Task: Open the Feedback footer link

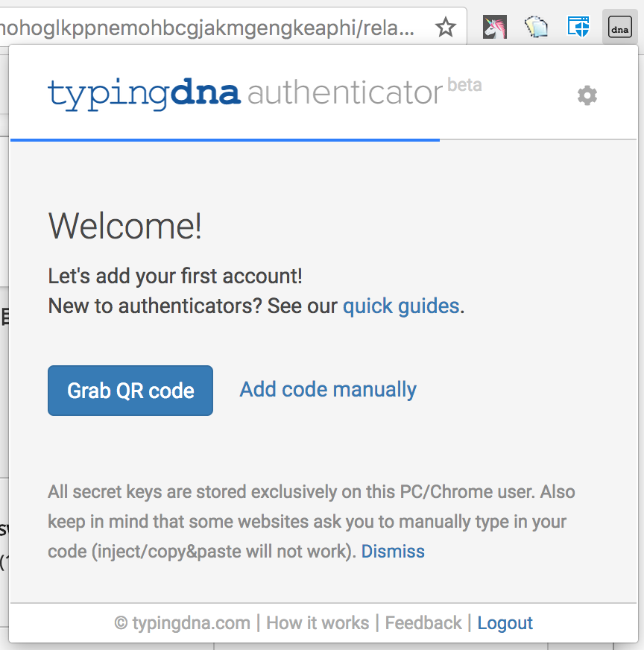Action: click(x=423, y=623)
